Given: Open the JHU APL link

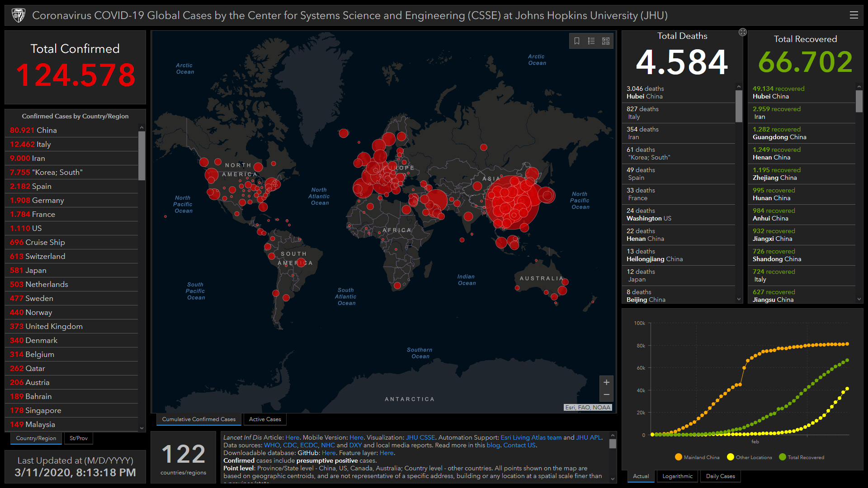Looking at the screenshot, I should coord(588,437).
